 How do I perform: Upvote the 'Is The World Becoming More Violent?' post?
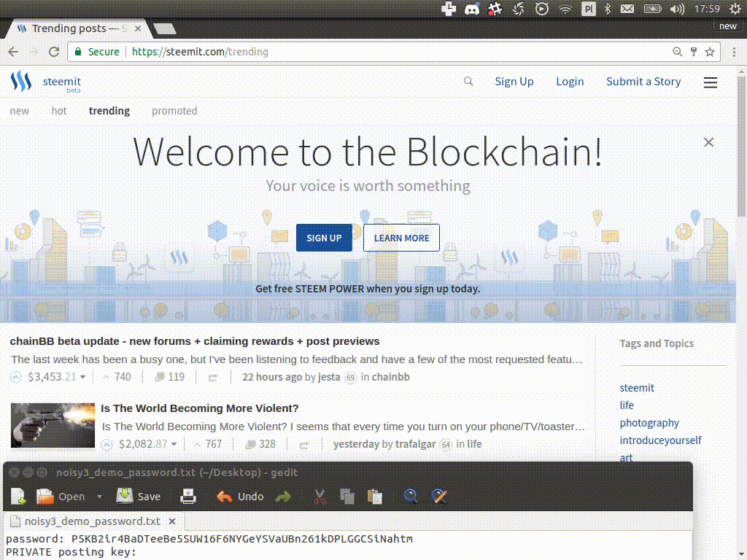click(107, 444)
